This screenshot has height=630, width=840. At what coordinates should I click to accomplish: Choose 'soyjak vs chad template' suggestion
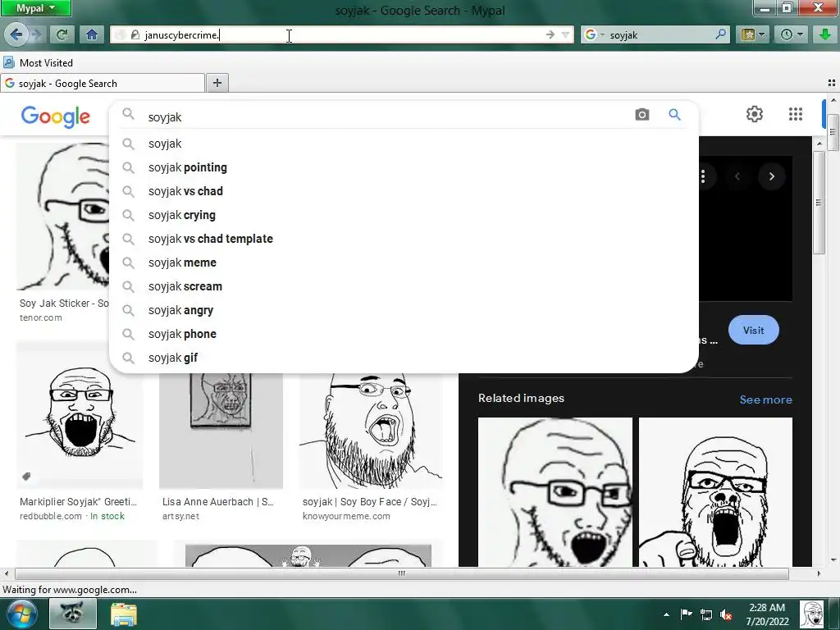click(404, 239)
